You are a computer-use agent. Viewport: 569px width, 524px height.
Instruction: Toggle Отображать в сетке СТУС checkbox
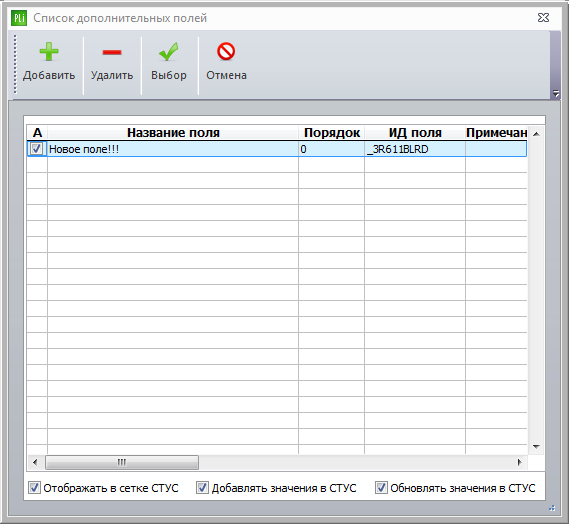pyautogui.click(x=34, y=488)
